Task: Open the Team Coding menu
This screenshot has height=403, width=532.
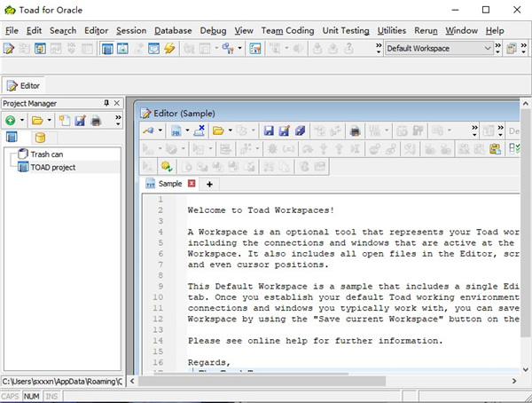Action: click(x=287, y=30)
